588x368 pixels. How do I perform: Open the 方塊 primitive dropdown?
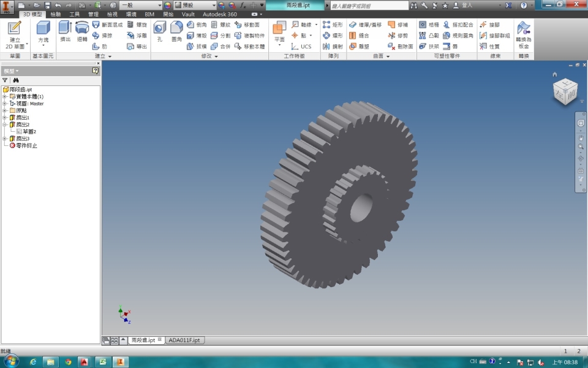tap(43, 45)
